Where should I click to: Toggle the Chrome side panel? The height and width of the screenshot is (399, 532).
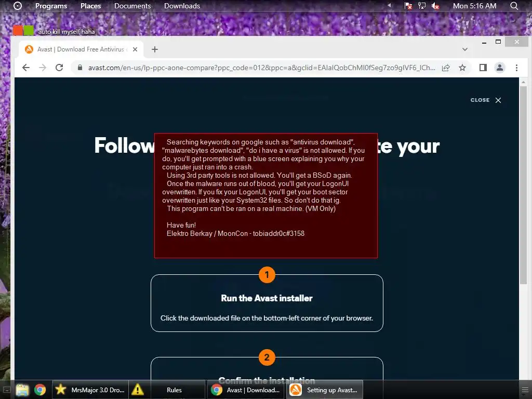(x=483, y=68)
